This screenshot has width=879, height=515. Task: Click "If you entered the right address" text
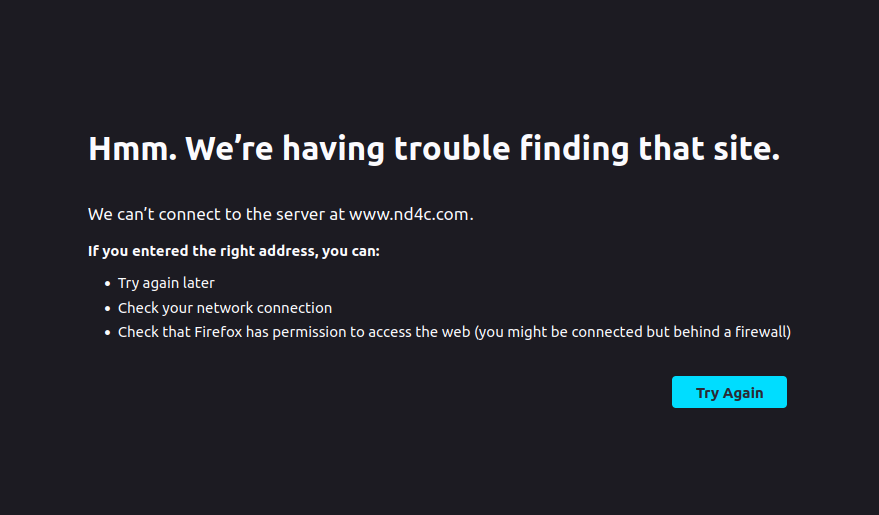(203, 251)
